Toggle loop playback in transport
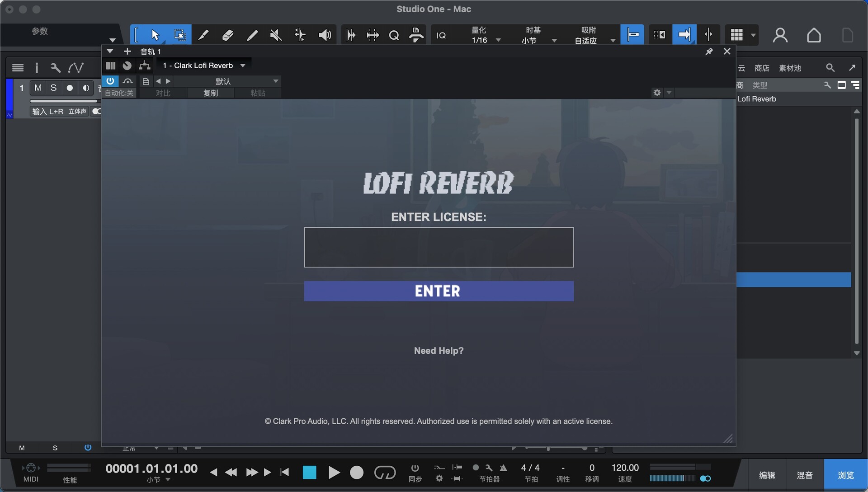Viewport: 868px width, 492px height. click(x=385, y=473)
